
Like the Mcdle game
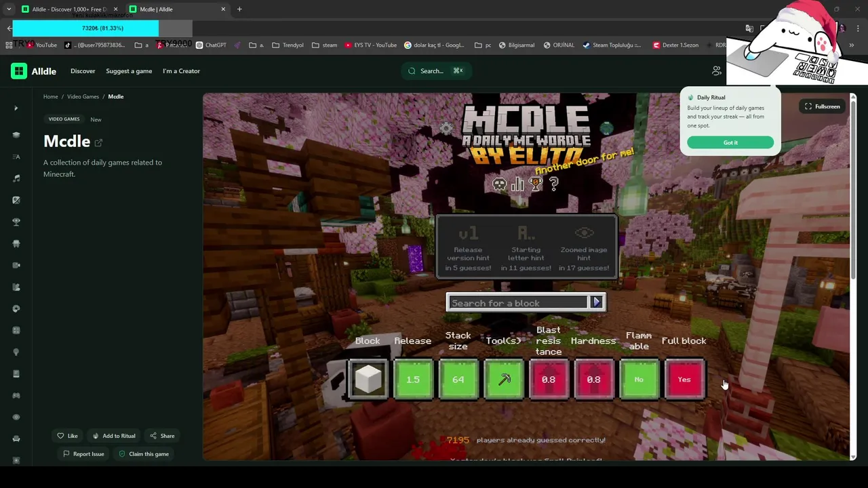67,436
